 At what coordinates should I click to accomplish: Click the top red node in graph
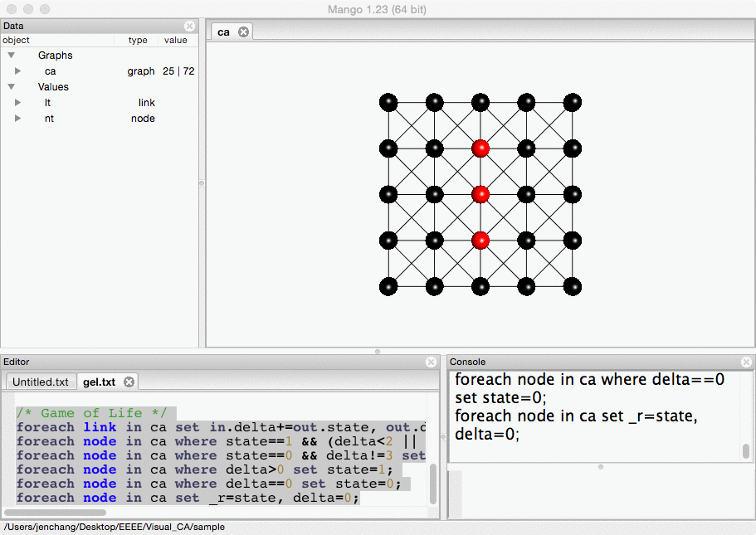480,148
